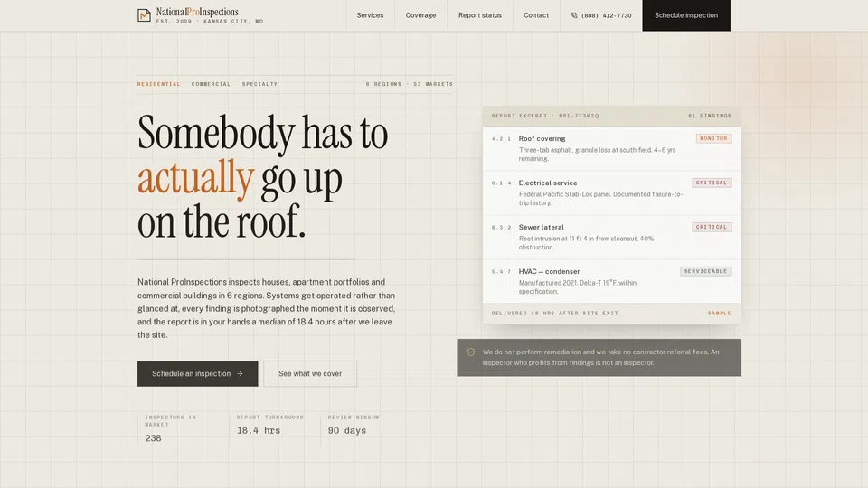
Task: Click the NationalProInspections logo icon
Action: [144, 15]
